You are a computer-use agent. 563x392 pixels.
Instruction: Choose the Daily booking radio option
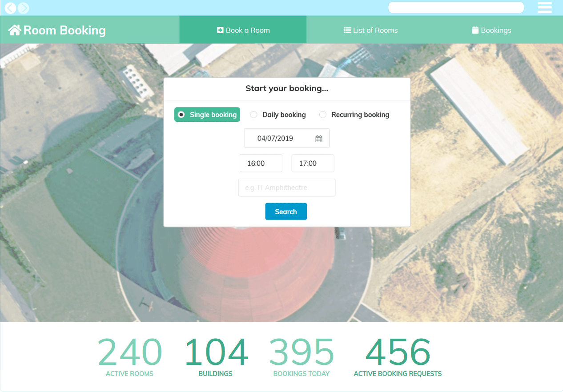coord(253,115)
